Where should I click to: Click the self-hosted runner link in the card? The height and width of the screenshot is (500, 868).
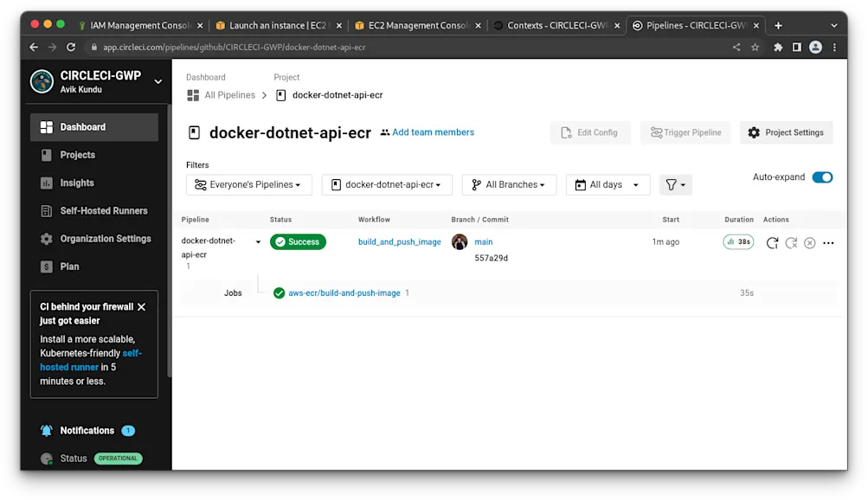(x=91, y=360)
